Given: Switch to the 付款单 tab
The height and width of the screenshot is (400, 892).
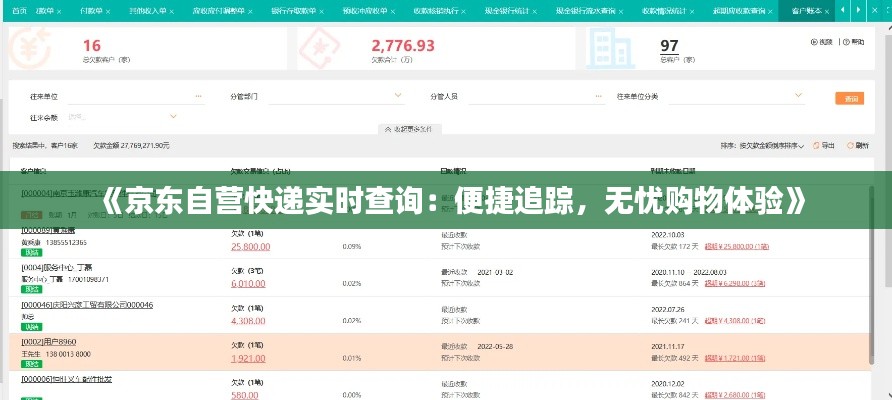Looking at the screenshot, I should [x=91, y=11].
